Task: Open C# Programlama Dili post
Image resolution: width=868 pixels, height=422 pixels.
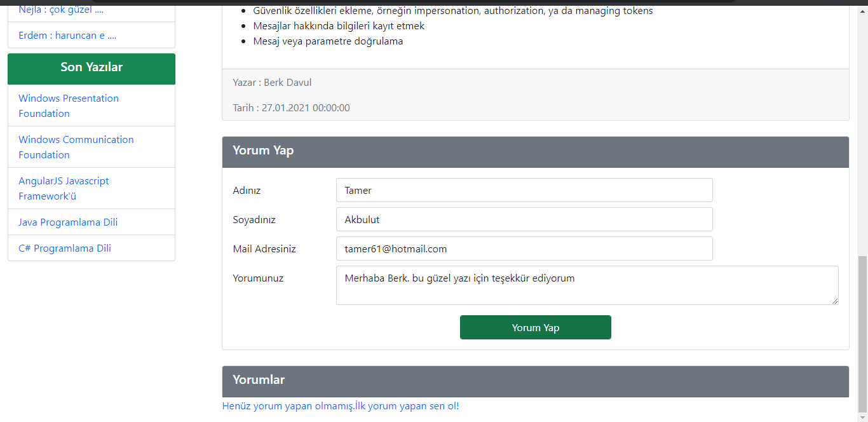Action: pyautogui.click(x=65, y=248)
